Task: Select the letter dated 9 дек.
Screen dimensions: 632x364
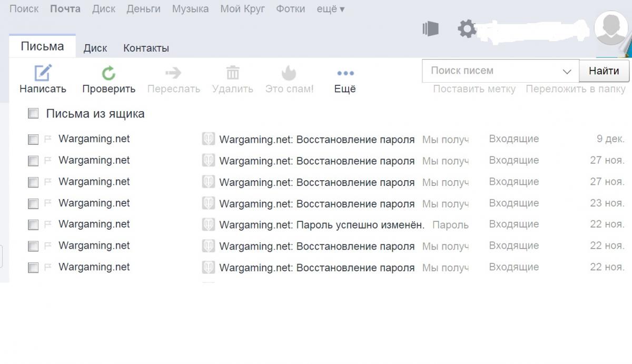Action: 33,140
